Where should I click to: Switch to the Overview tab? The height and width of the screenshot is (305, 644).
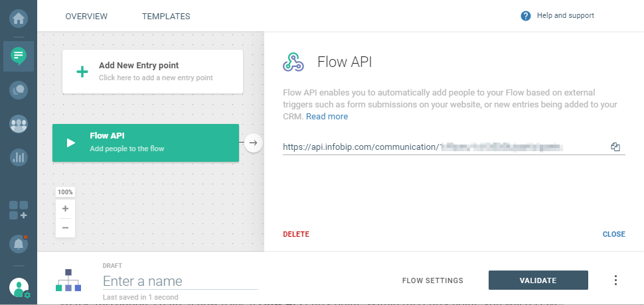pos(86,16)
